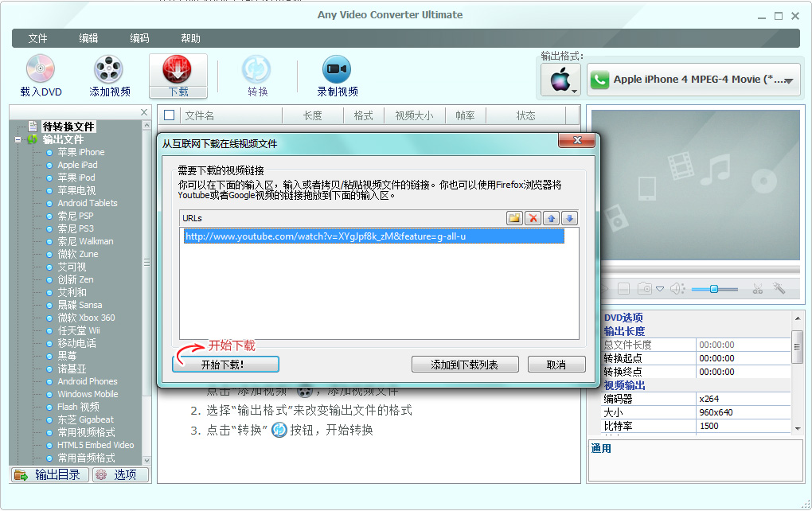812x511 pixels.
Task: Select 苹果 iPhone in the tree
Action: (x=80, y=152)
